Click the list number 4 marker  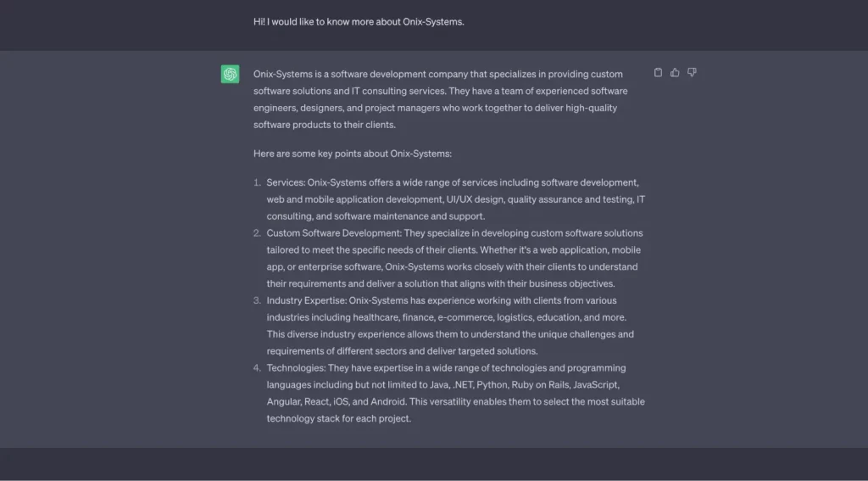tap(257, 368)
